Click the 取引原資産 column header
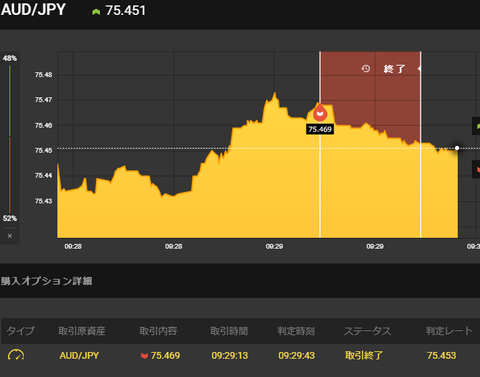Viewport: 480px width, 377px height. (x=82, y=331)
